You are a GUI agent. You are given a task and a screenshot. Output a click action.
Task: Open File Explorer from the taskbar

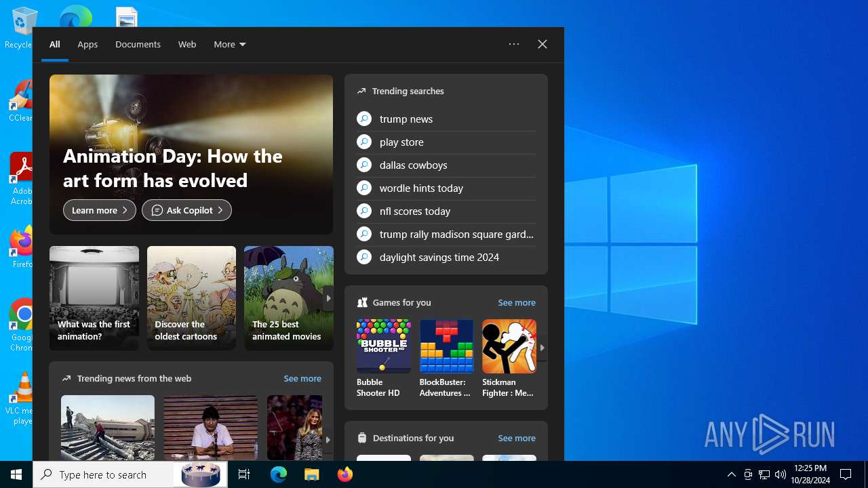click(x=311, y=474)
